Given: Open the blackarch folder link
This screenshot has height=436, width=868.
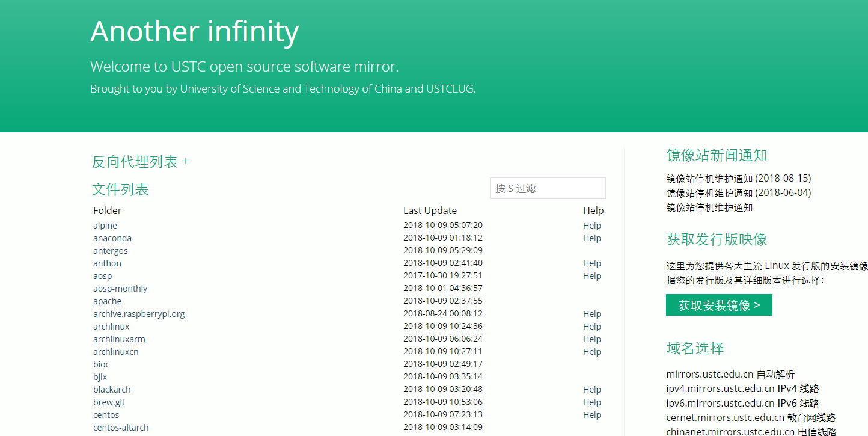Looking at the screenshot, I should click(x=112, y=390).
